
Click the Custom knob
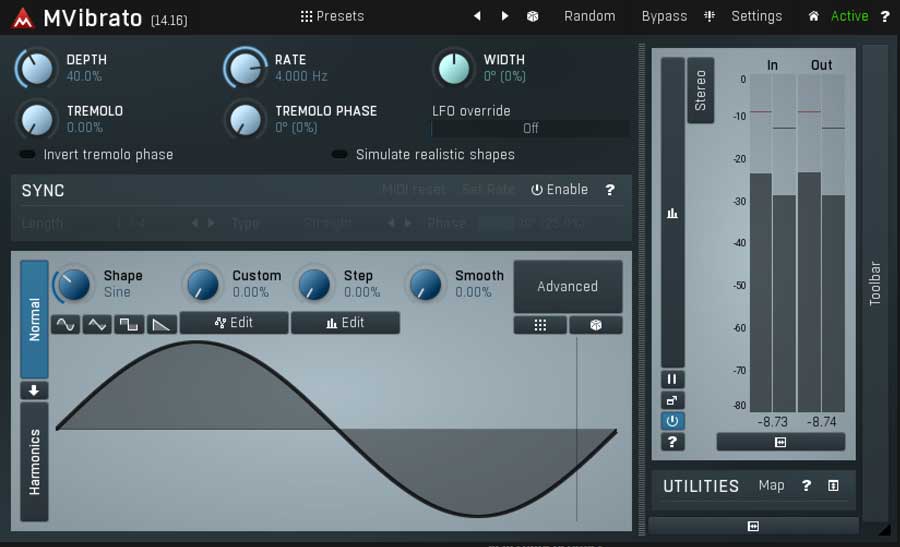coord(202,285)
